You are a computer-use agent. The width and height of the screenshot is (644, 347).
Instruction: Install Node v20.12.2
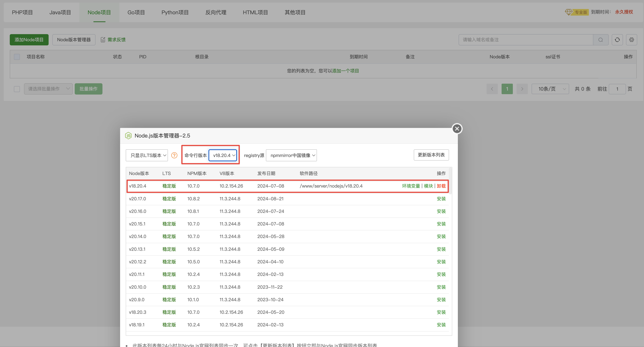(x=441, y=262)
